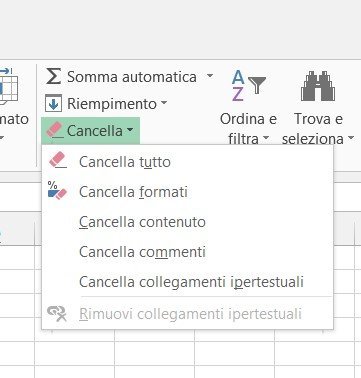
Task: Click the pink eraser icon beside Cancella
Action: pos(55,130)
